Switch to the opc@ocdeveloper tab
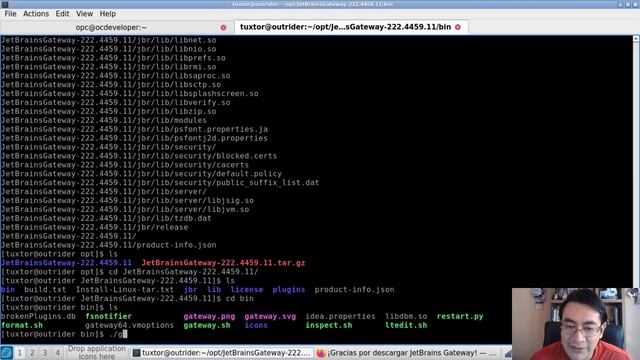Viewport: 640px width, 360px height. [x=111, y=27]
